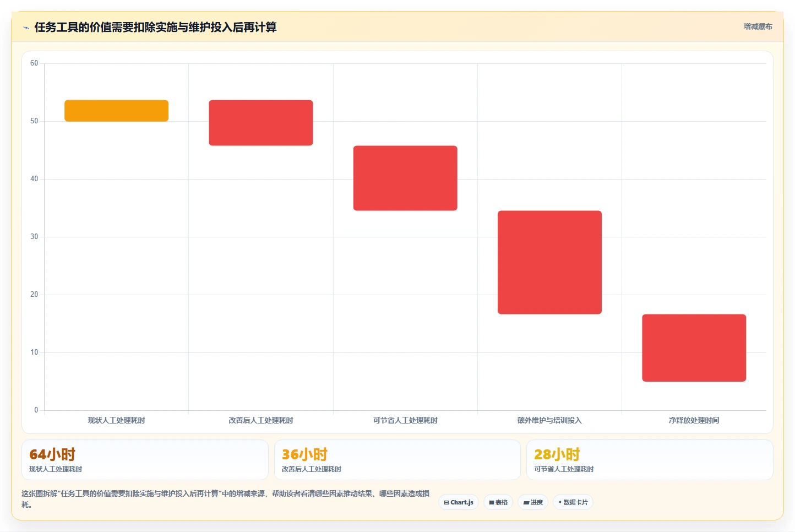
Task: Click the x-axis label 额外维护与培训投入
Action: (x=549, y=420)
